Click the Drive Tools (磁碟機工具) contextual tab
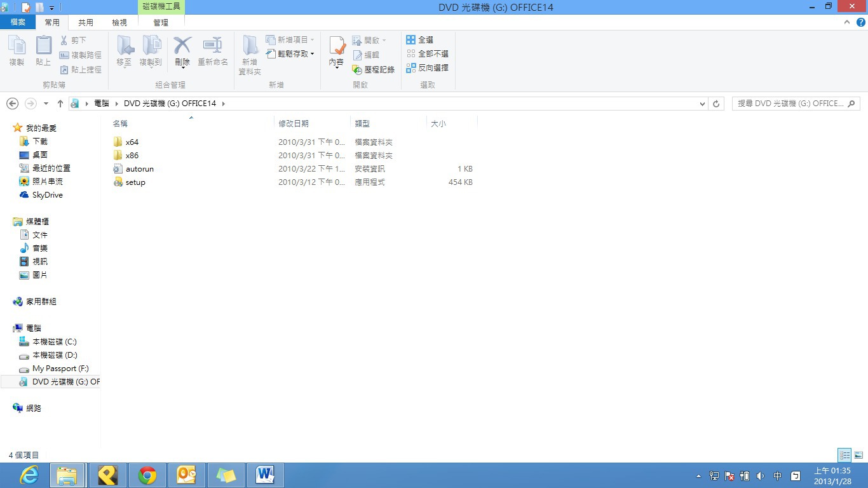This screenshot has height=488, width=868. coord(161,6)
